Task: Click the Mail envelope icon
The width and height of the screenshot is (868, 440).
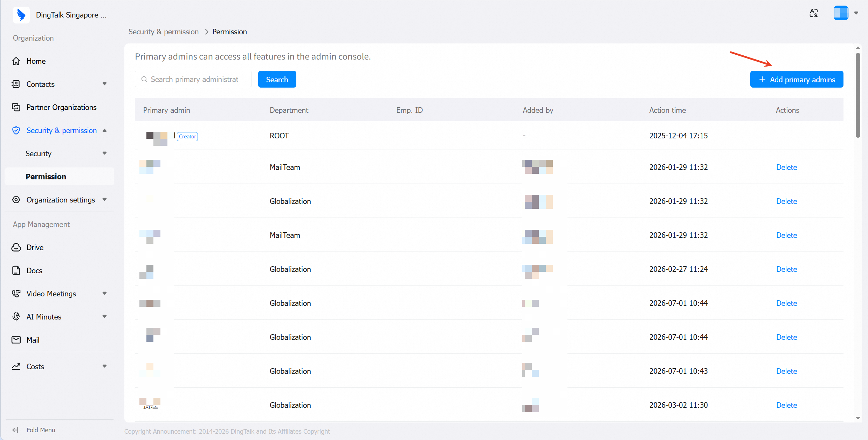Action: [16, 340]
